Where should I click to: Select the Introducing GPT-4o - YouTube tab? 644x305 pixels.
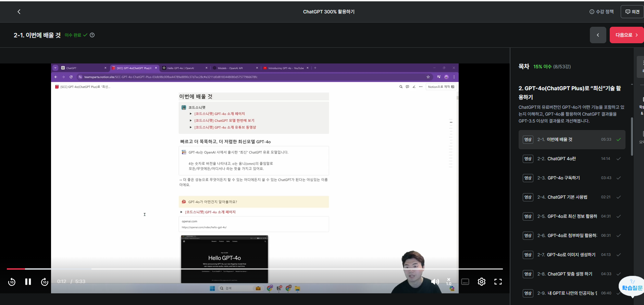[x=286, y=68]
